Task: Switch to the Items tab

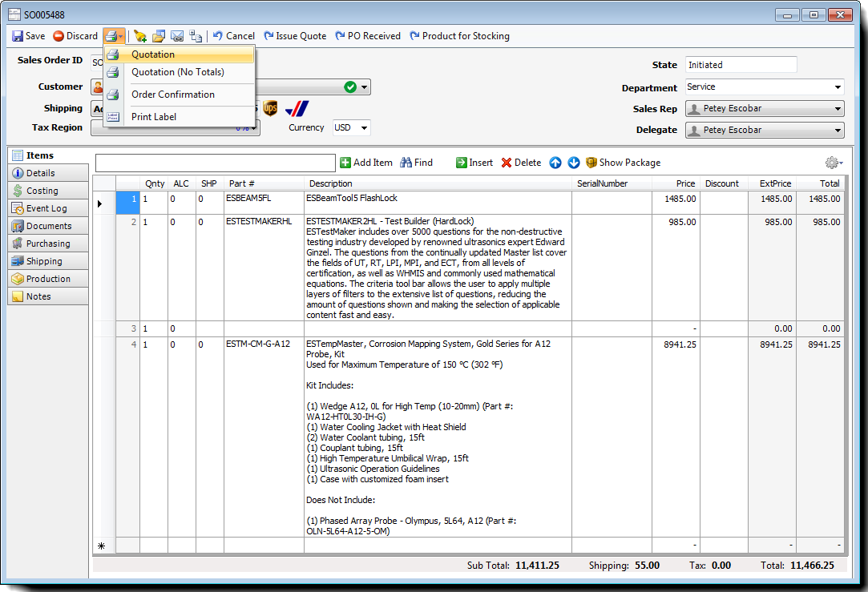Action: click(x=48, y=155)
